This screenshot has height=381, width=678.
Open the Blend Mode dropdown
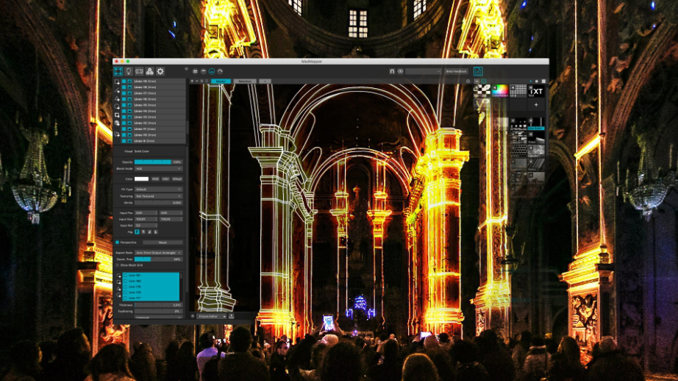click(158, 169)
